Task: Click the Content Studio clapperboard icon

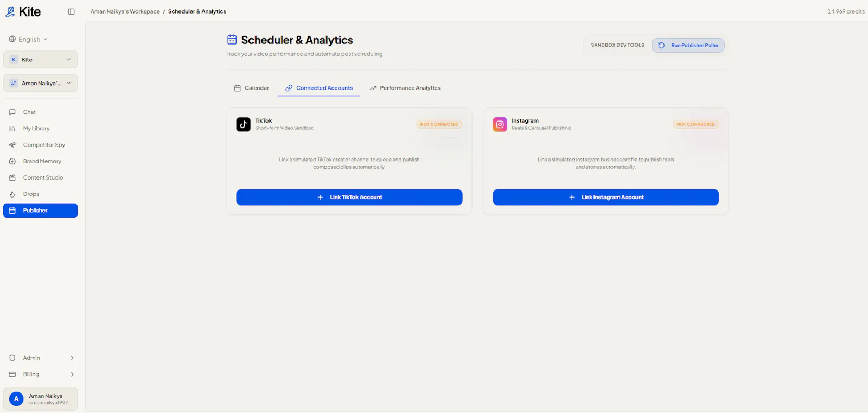Action: [12, 177]
